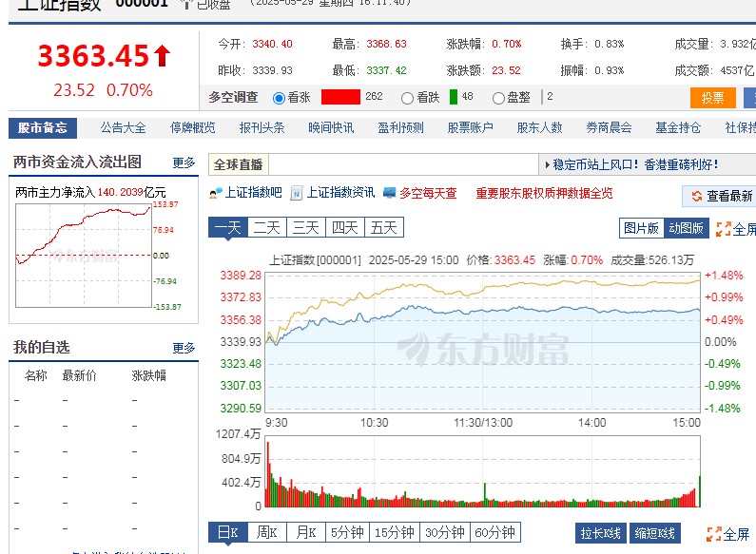
Task: Click the green bearish vote bar
Action: click(x=454, y=97)
